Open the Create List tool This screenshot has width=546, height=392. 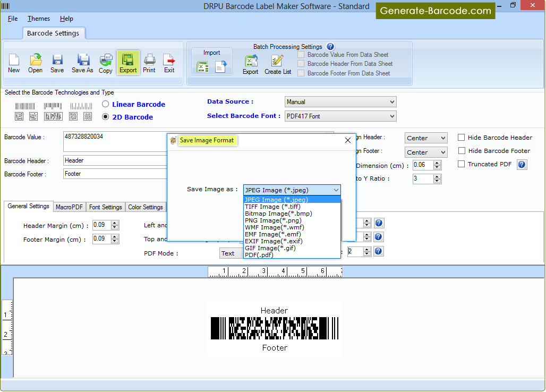[x=278, y=65]
